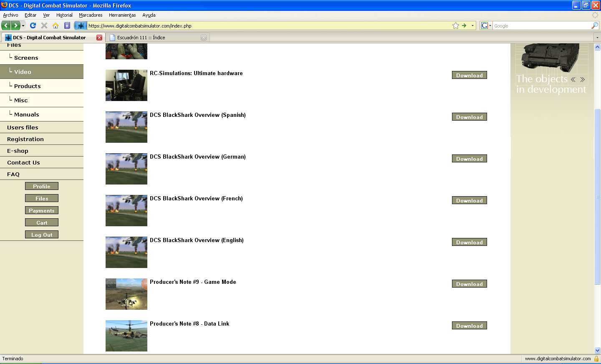Viewport: 601px width, 364px height.
Task: Click the Producer's Note #9 thumbnail
Action: coord(126,294)
